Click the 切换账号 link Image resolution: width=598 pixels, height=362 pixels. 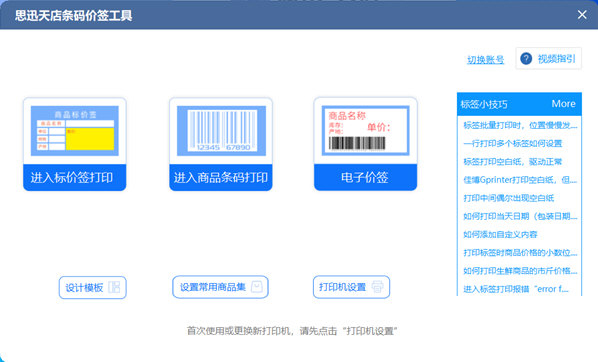pyautogui.click(x=485, y=60)
